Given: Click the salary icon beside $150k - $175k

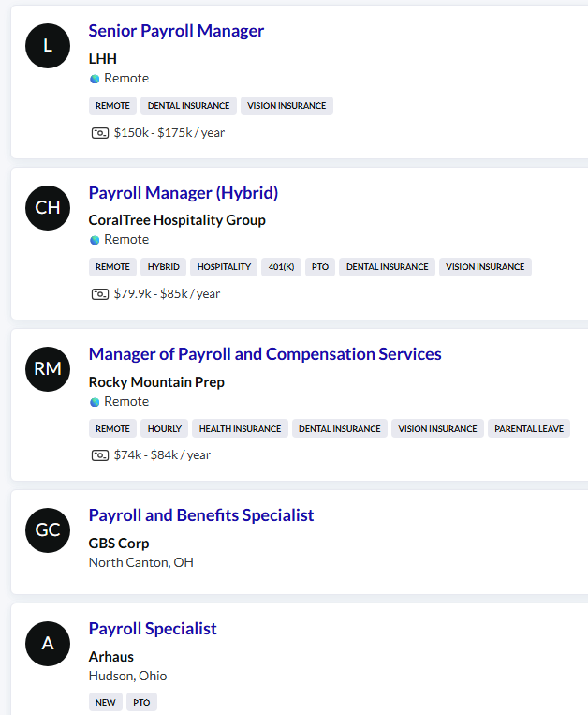Looking at the screenshot, I should point(99,133).
